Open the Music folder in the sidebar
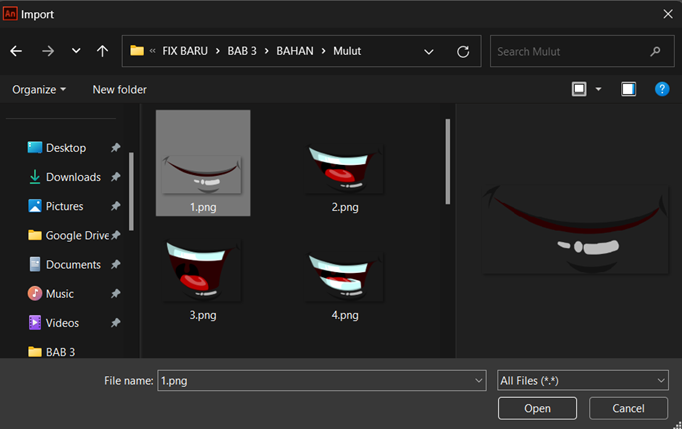 (60, 294)
